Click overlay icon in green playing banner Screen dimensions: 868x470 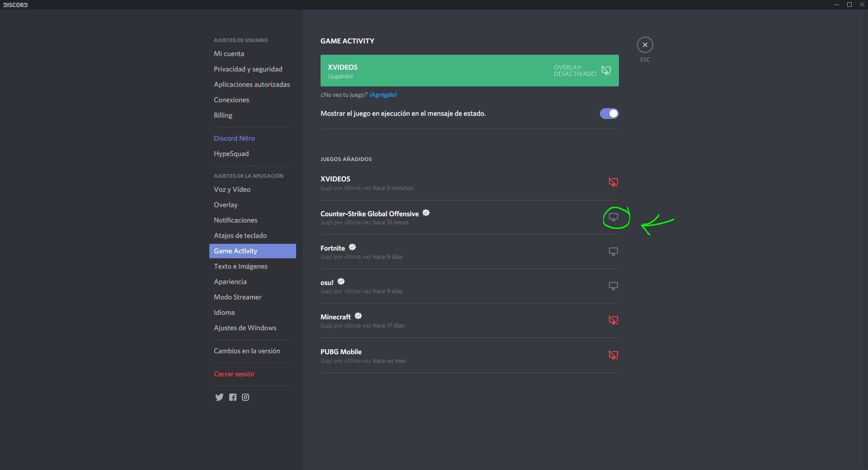pyautogui.click(x=606, y=71)
